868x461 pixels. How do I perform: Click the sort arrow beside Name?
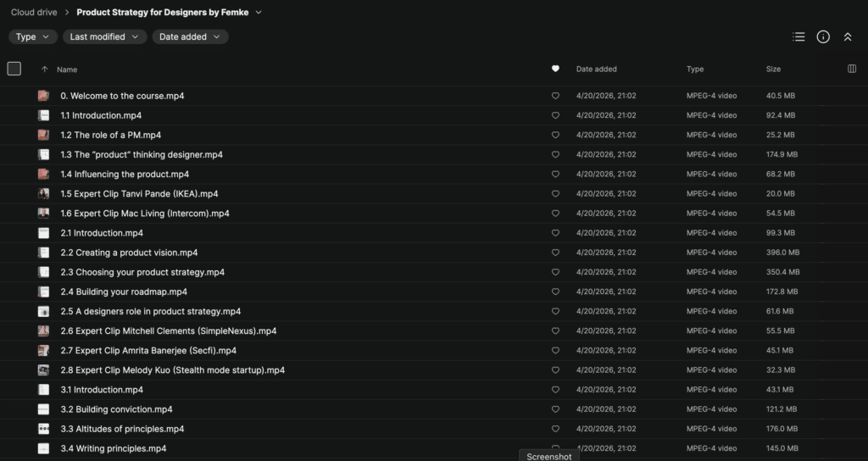click(x=45, y=69)
